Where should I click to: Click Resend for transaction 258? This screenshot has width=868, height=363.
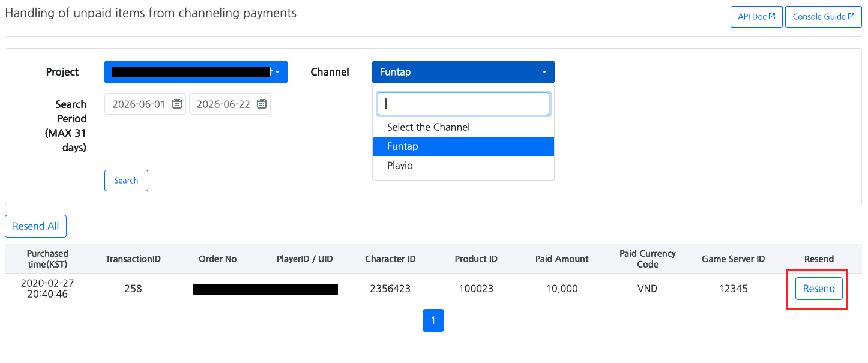(819, 289)
